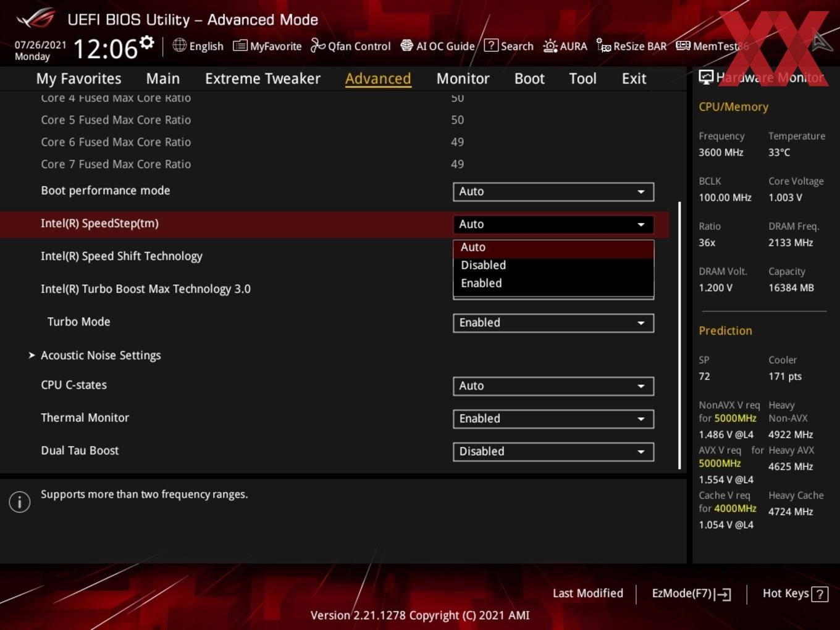Click the MyFavorite list icon
Image resolution: width=840 pixels, height=630 pixels.
240,46
